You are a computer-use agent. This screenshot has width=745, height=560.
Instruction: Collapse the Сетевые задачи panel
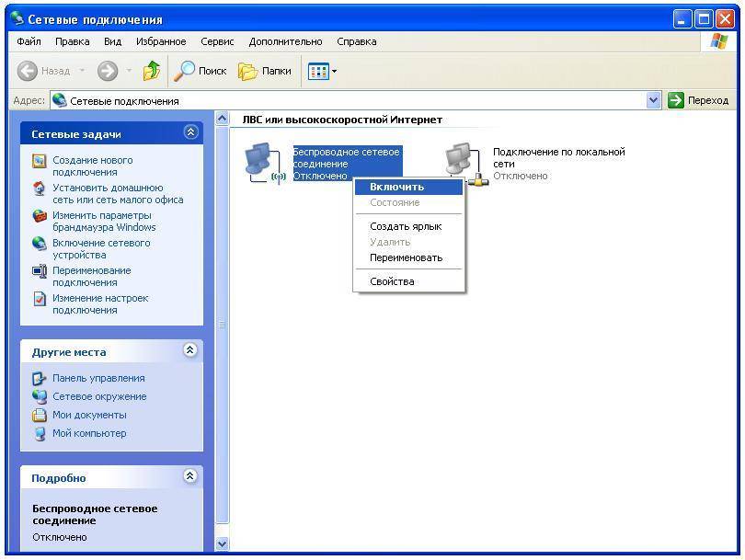[190, 132]
